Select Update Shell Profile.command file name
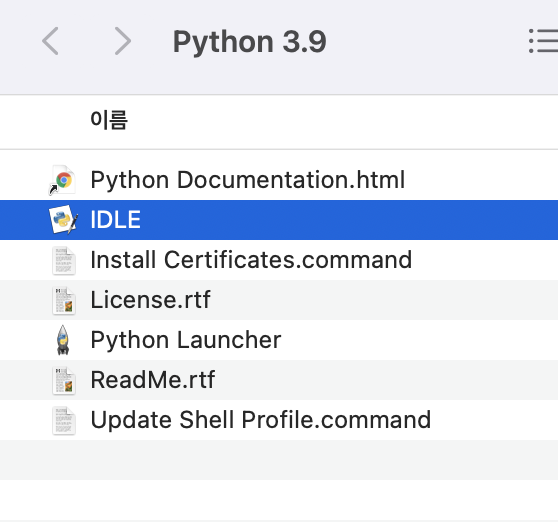The width and height of the screenshot is (558, 522). pyautogui.click(x=261, y=420)
